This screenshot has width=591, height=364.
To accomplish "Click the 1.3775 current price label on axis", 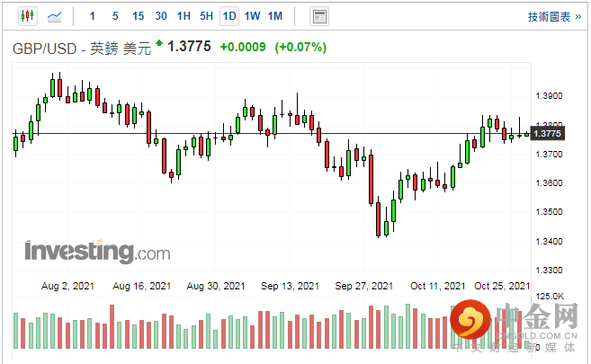I will pyautogui.click(x=547, y=134).
